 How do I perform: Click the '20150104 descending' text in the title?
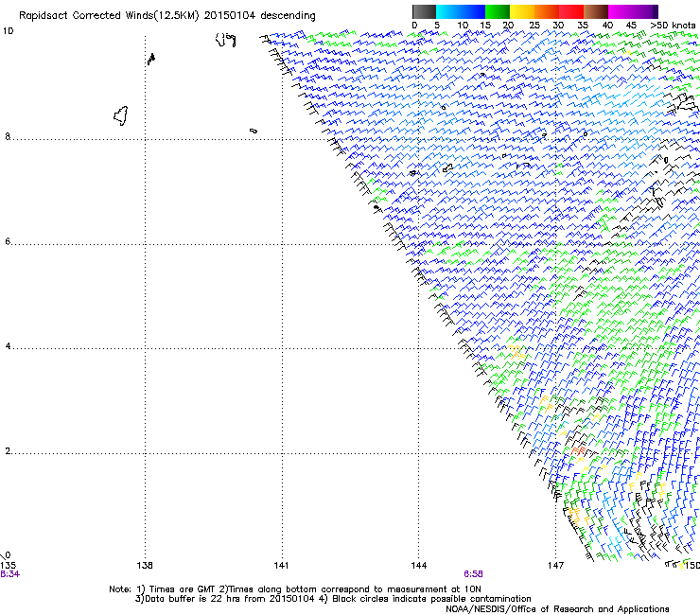[x=260, y=16]
